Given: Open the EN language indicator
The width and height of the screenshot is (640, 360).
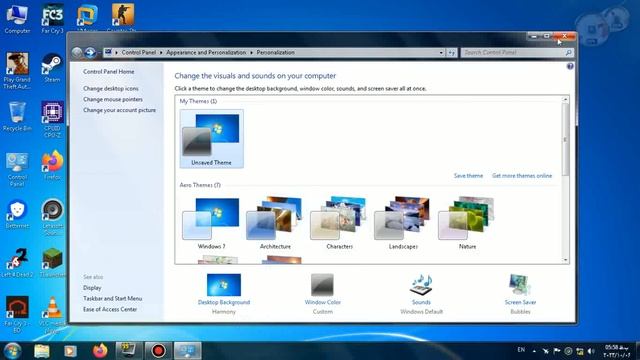Looking at the screenshot, I should (521, 350).
